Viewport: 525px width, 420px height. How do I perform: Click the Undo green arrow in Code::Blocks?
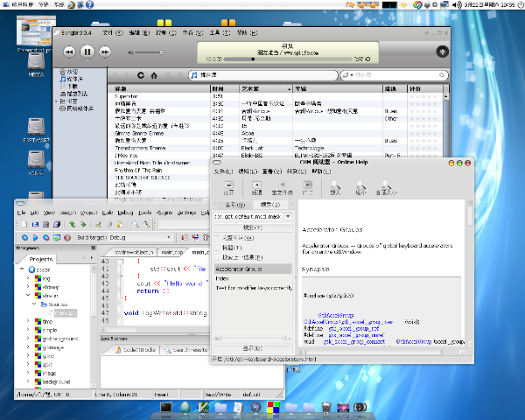click(72, 224)
